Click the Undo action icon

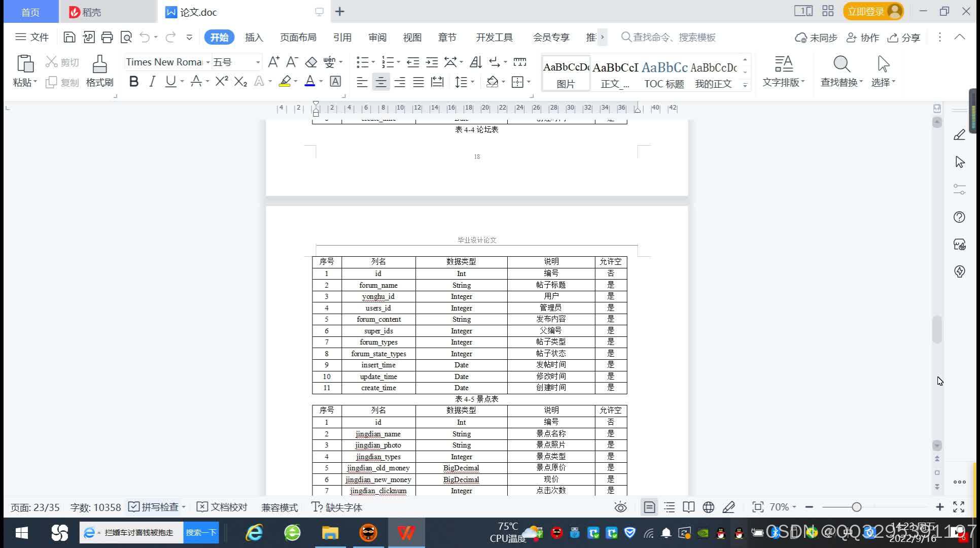(145, 37)
